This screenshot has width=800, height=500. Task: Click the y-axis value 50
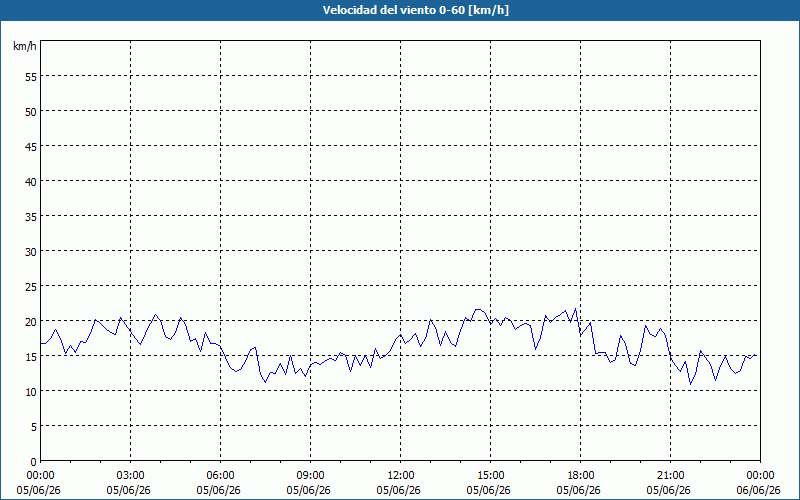[31, 112]
